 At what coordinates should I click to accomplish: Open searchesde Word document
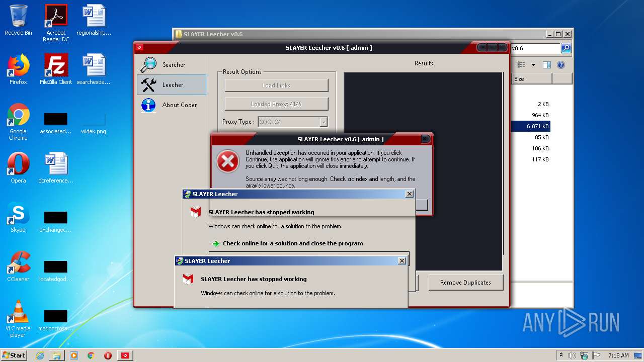tap(94, 69)
